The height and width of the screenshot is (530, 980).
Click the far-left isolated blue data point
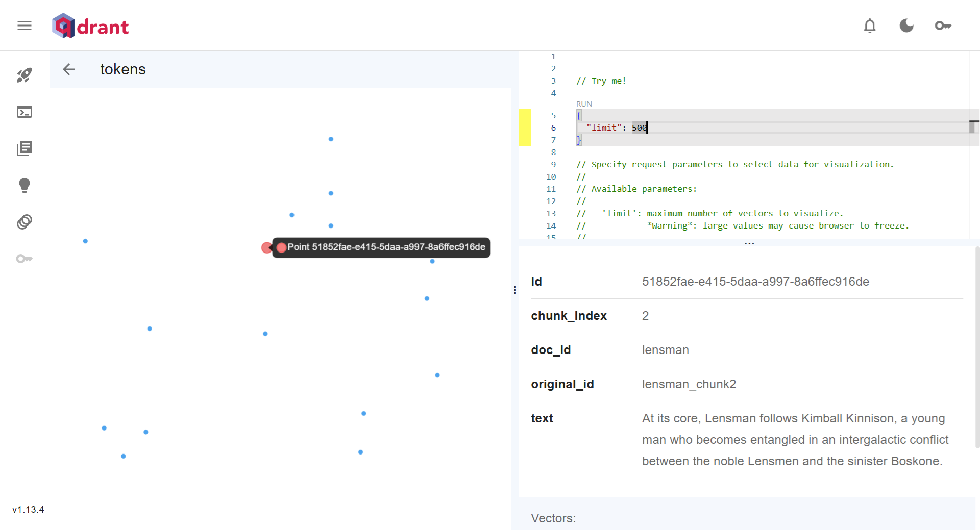85,241
